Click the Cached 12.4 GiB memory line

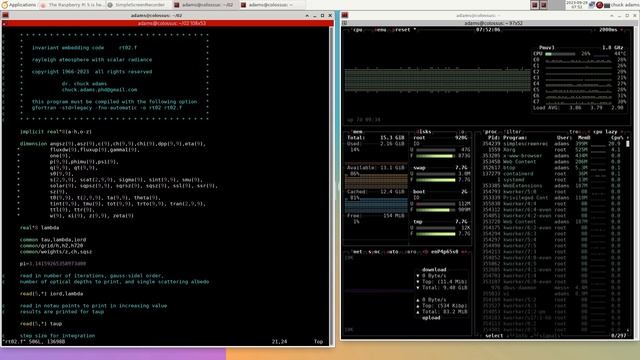coord(376,192)
